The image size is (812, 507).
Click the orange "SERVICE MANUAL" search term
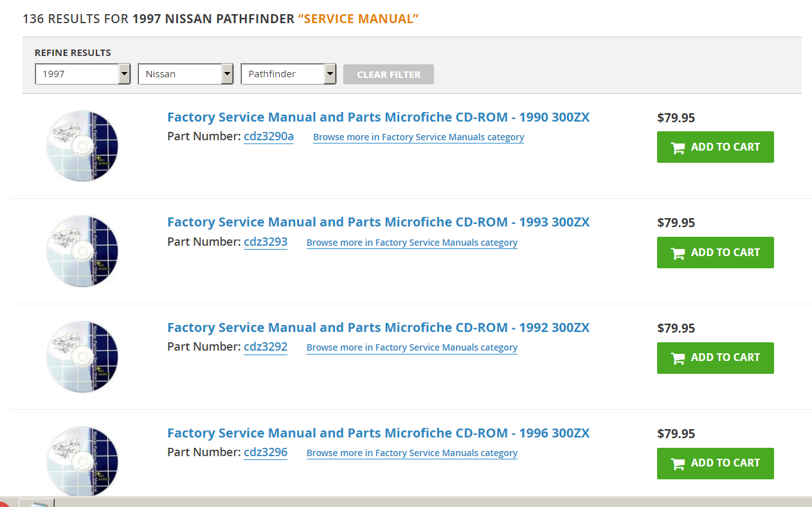358,19
